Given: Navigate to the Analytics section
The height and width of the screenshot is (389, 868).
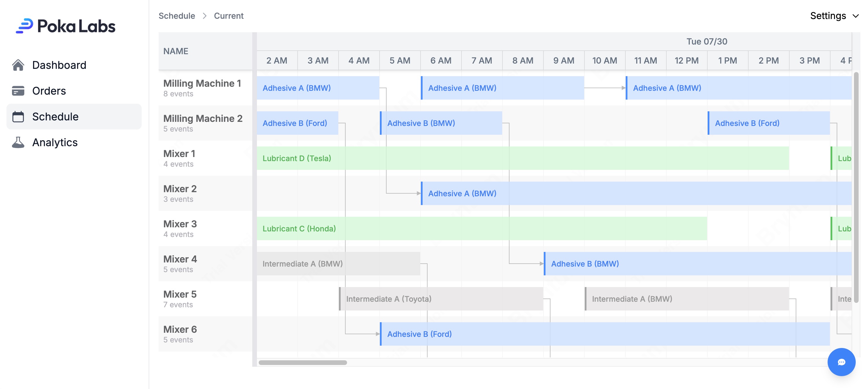Looking at the screenshot, I should pyautogui.click(x=55, y=142).
